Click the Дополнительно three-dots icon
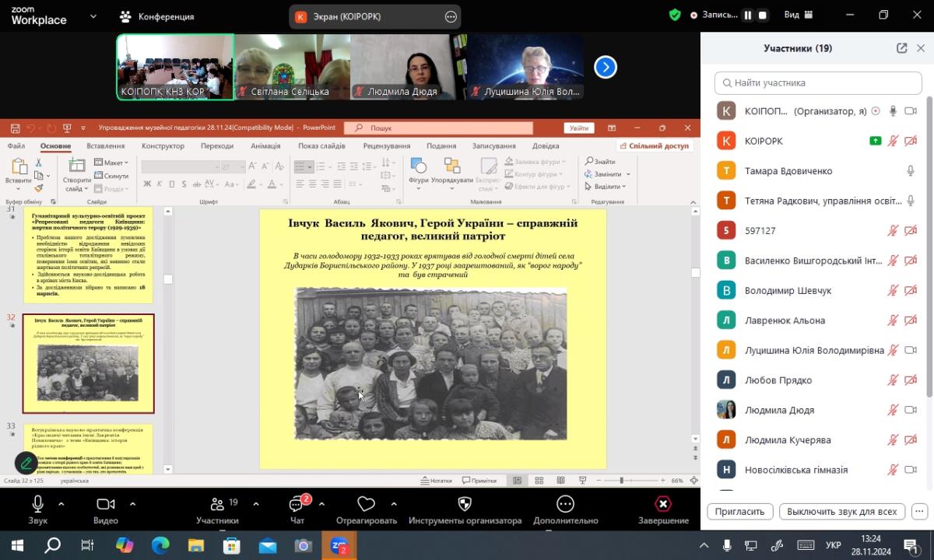Image resolution: width=934 pixels, height=560 pixels. click(565, 505)
